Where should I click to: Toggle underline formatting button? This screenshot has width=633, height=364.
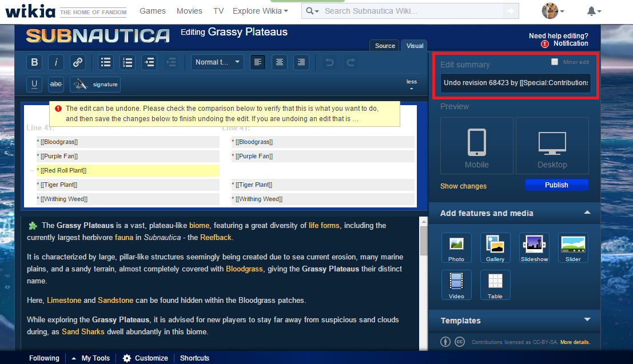coord(34,85)
